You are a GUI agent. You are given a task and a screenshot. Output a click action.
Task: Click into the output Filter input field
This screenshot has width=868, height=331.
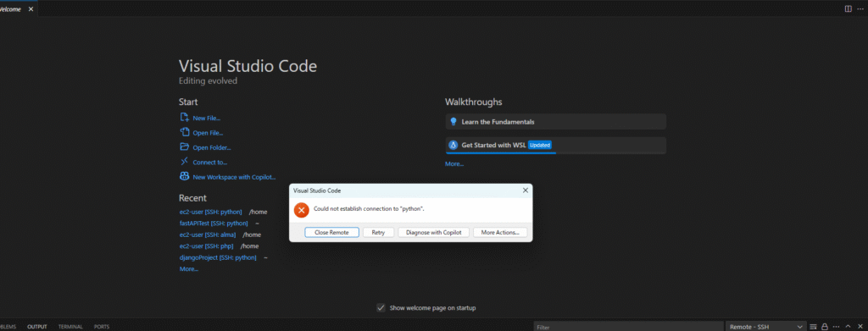(628, 327)
